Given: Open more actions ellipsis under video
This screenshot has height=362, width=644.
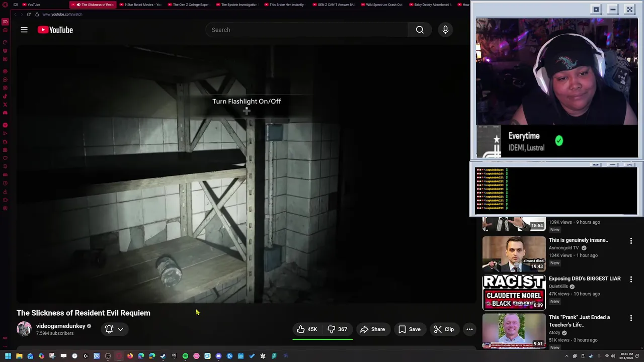Looking at the screenshot, I should click(469, 329).
